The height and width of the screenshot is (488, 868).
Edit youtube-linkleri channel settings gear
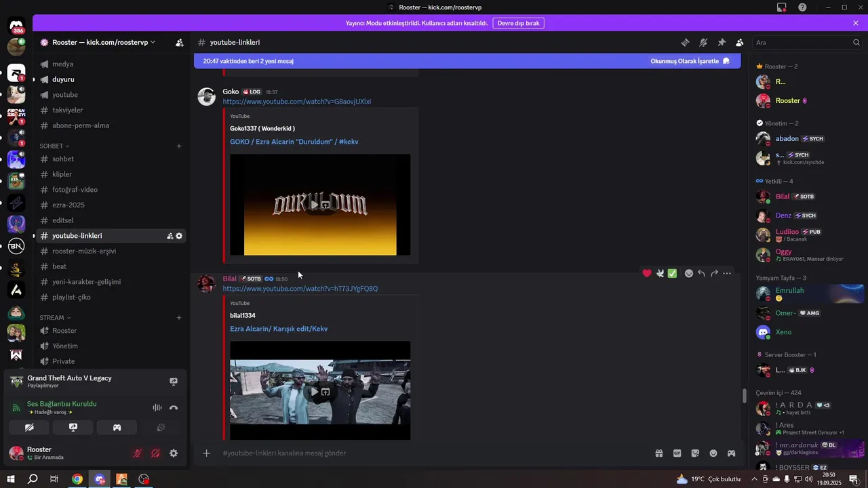tap(179, 236)
